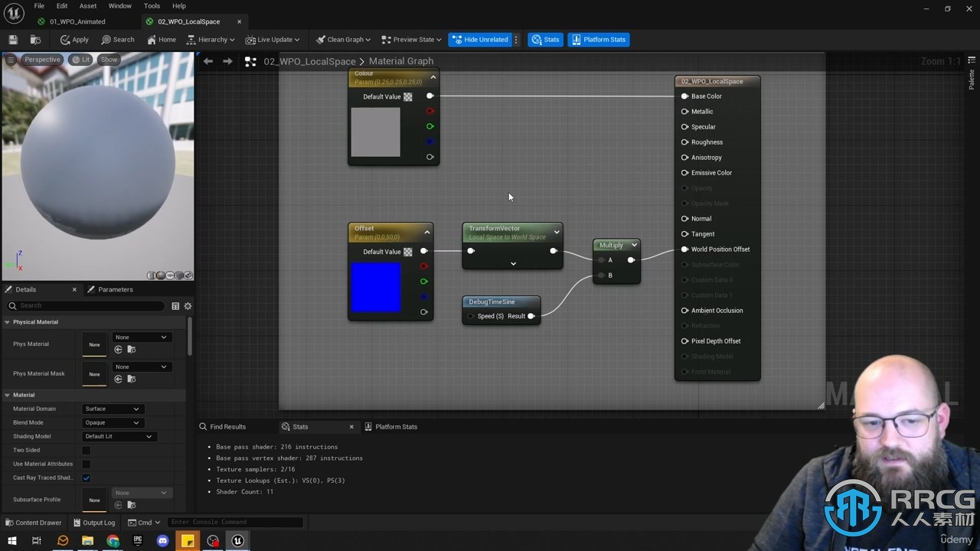Expand the TransformVector node header chevron
980x551 pixels.
pos(557,232)
